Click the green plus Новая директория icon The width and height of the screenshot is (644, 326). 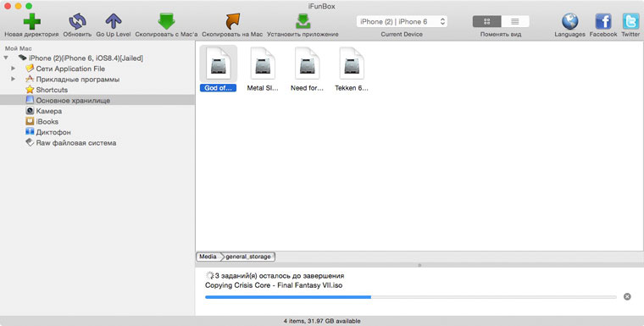tap(31, 21)
